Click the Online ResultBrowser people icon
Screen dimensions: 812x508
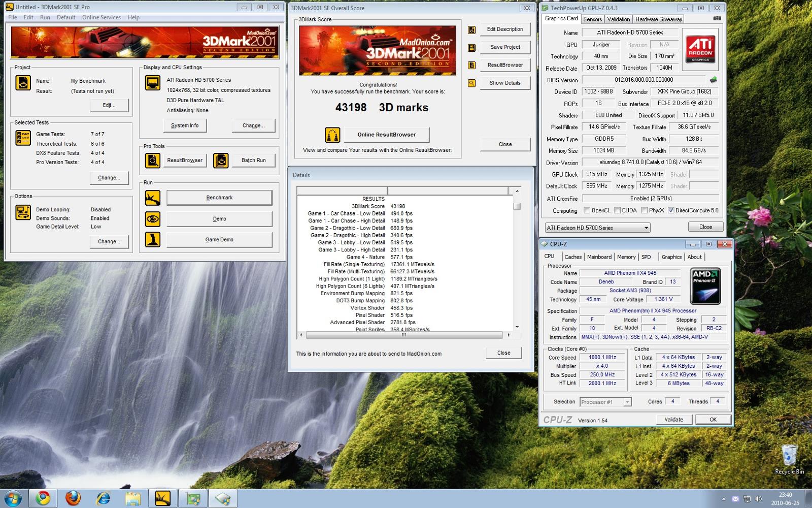pyautogui.click(x=332, y=135)
